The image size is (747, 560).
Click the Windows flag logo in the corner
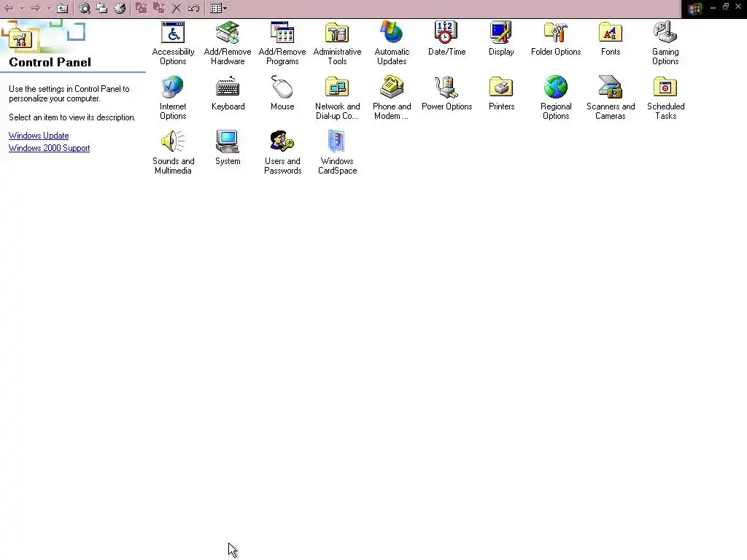point(694,9)
